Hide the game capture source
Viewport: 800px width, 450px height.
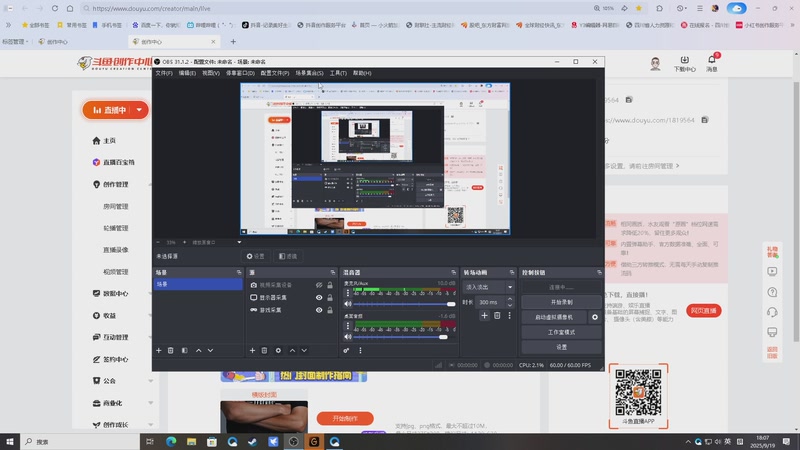click(x=319, y=310)
